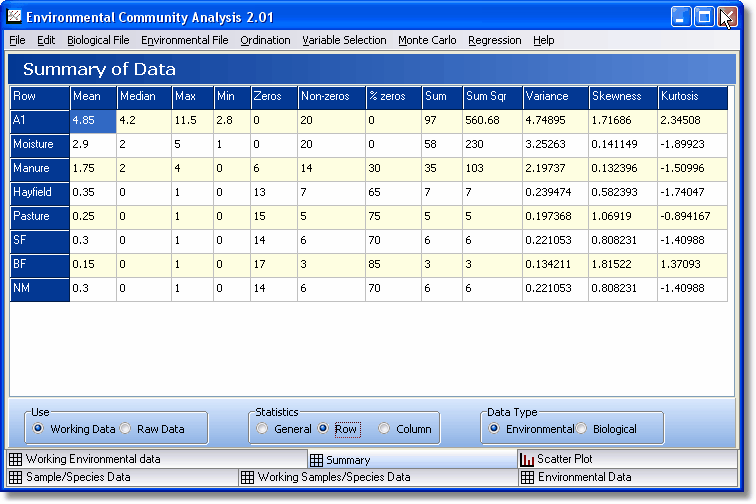
Task: Select the Moisture row header
Action: click(40, 146)
